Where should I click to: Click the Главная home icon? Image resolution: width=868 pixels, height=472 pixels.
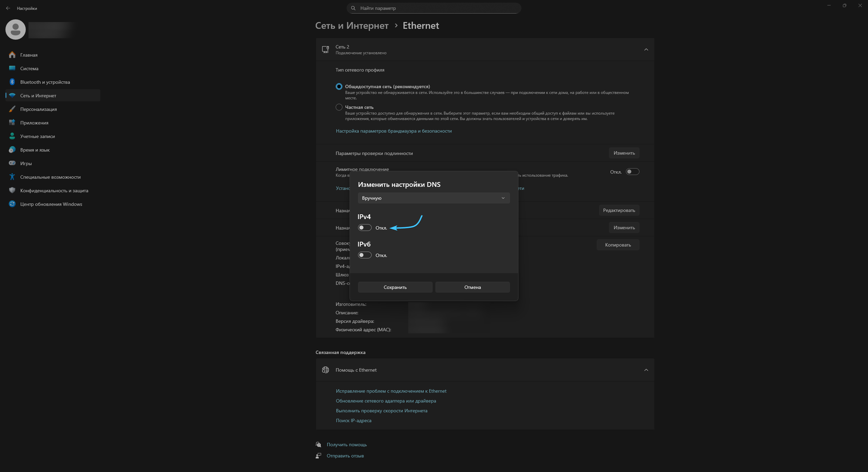point(12,55)
